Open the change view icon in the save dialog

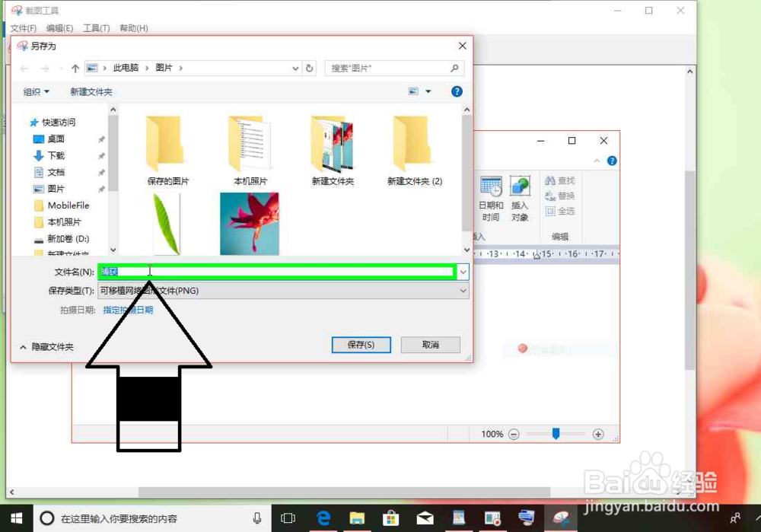click(x=414, y=91)
